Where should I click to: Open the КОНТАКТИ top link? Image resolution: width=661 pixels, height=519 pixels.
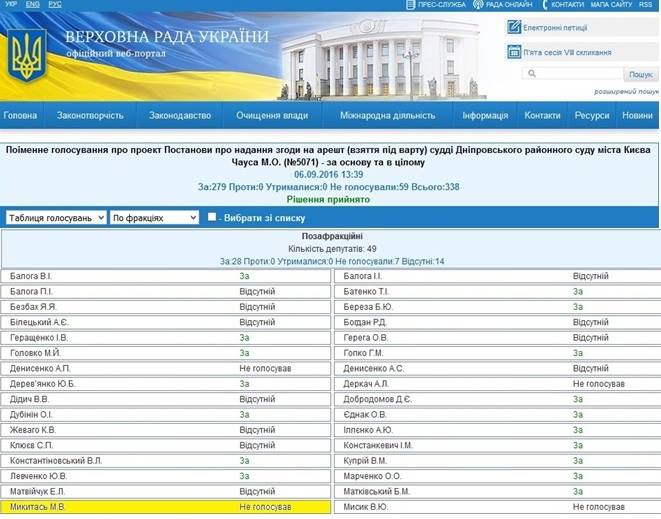567,5
